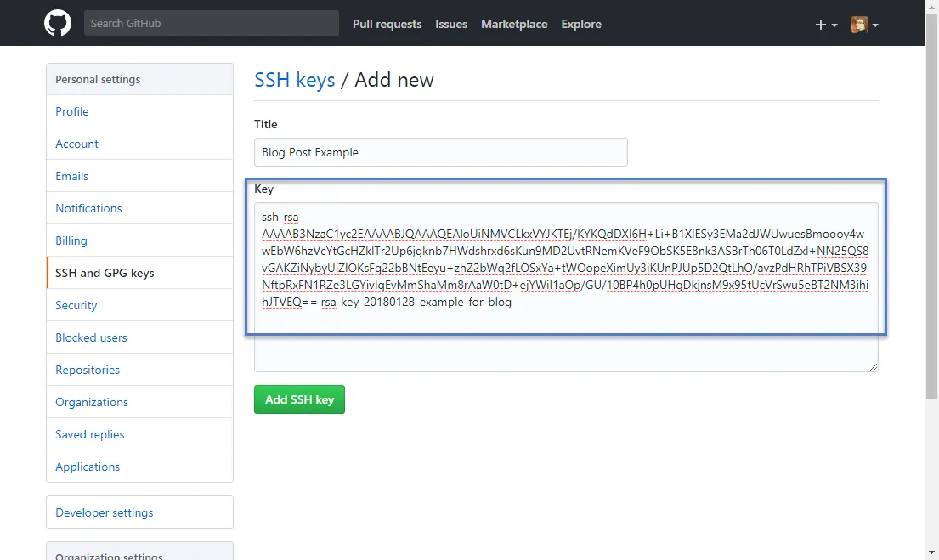The height and width of the screenshot is (560, 939).
Task: Focus the Search GitHub box
Action: click(212, 23)
